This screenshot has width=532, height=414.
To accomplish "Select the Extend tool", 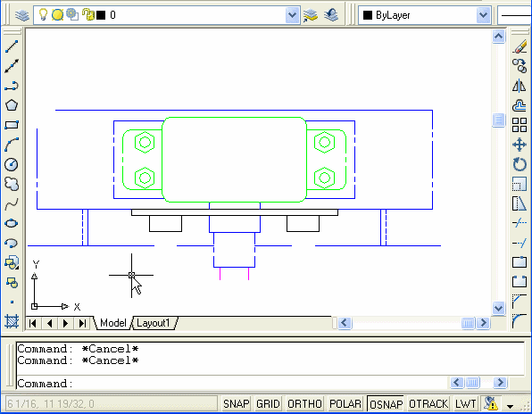I will (520, 243).
